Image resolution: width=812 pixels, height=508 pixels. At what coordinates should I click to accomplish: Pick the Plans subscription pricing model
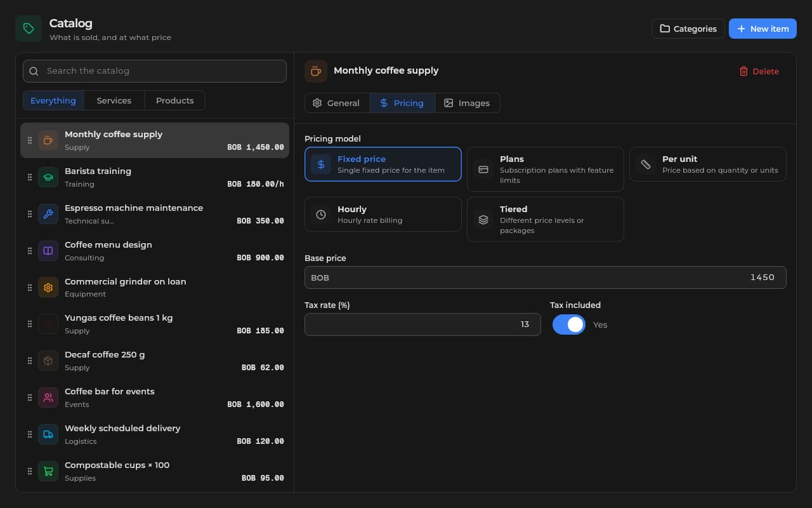(546, 170)
